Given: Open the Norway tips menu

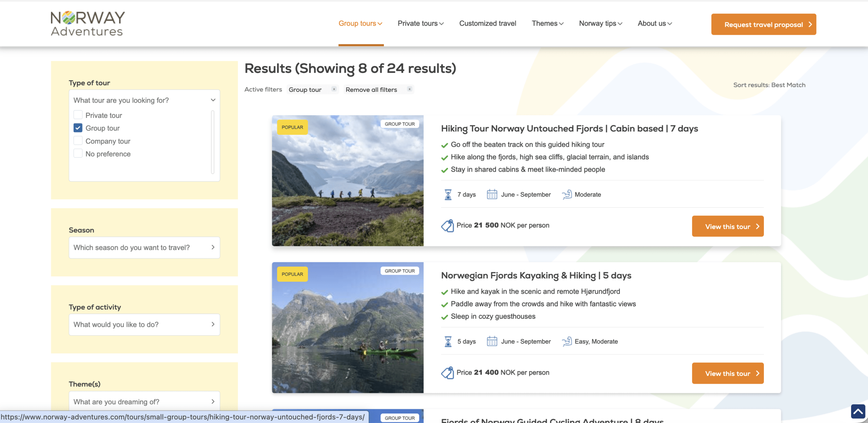Looking at the screenshot, I should 600,23.
